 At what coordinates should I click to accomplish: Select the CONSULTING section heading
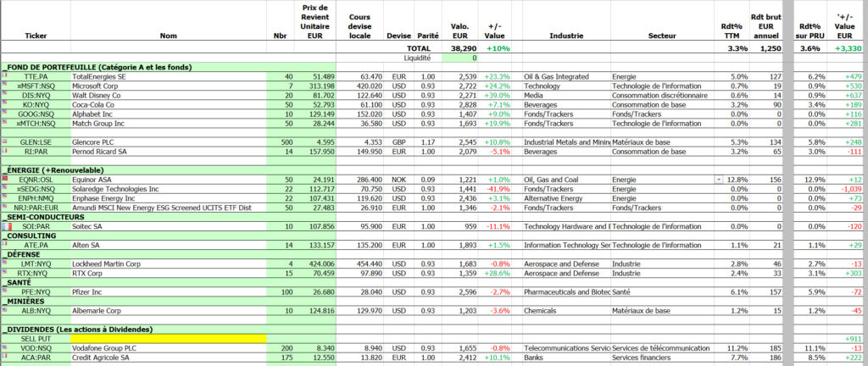(29, 236)
